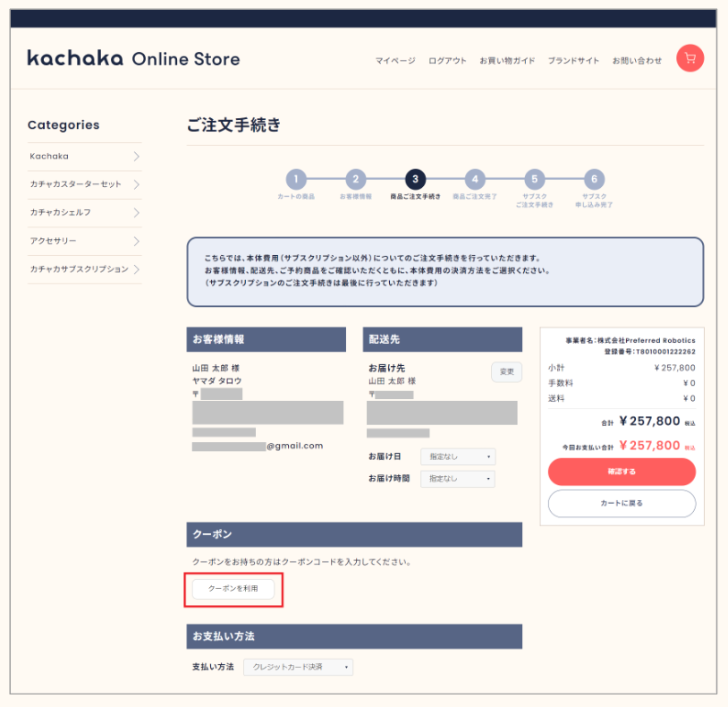Open the お届け時間 dropdown
This screenshot has height=707, width=728.
(457, 479)
